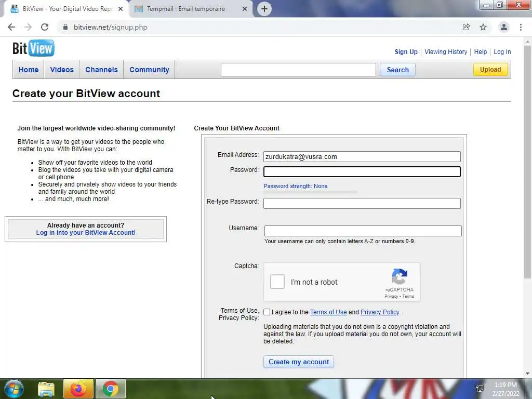Screen dimensions: 532x399
Task: Open the Privacy Policy link
Action: (x=380, y=312)
